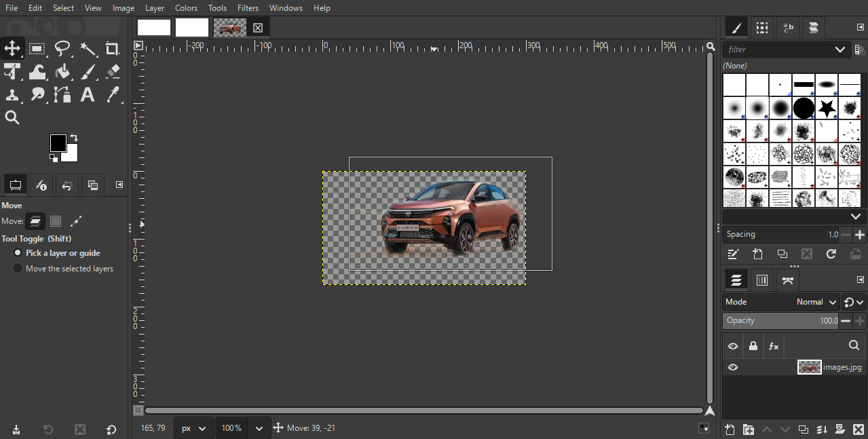Expand the 100% zoom level dropdown

point(259,428)
